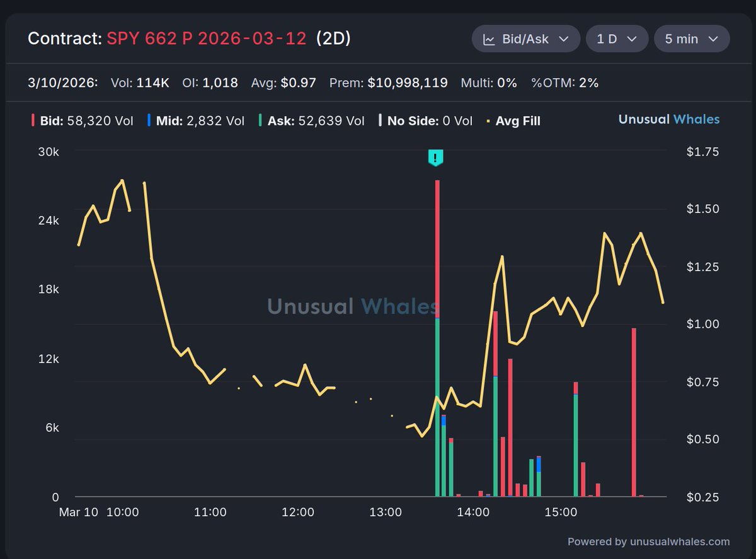Click the blue Mid legend indicator icon
The height and width of the screenshot is (559, 756).
(x=149, y=120)
